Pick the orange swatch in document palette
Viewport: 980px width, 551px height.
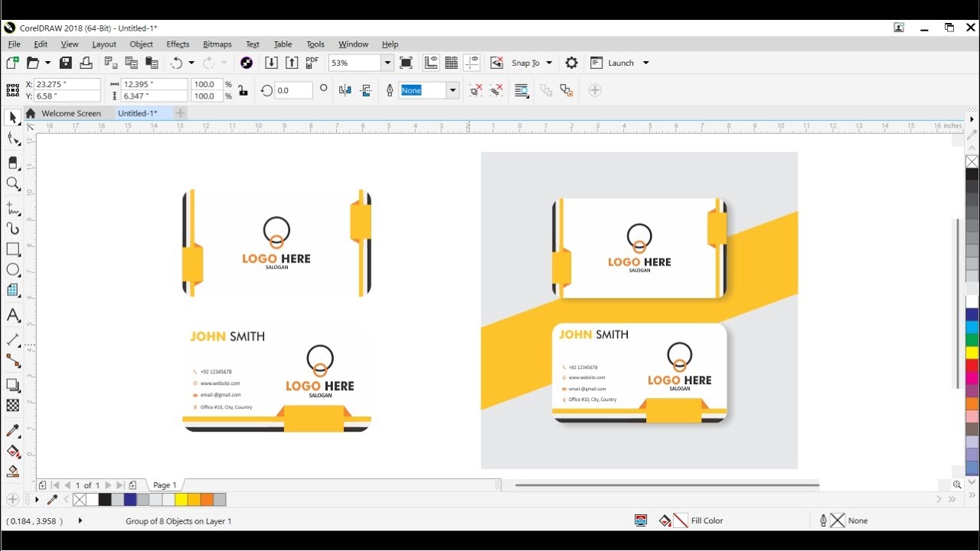point(207,500)
